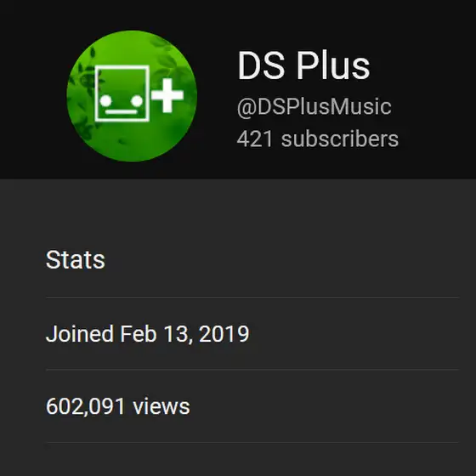476x476 pixels.
Task: Click the 421 subscribers count
Action: 318,139
